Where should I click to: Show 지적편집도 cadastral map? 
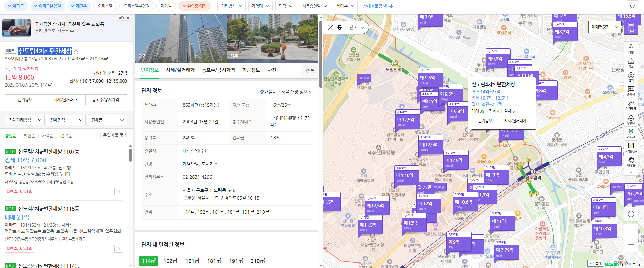coord(631,148)
